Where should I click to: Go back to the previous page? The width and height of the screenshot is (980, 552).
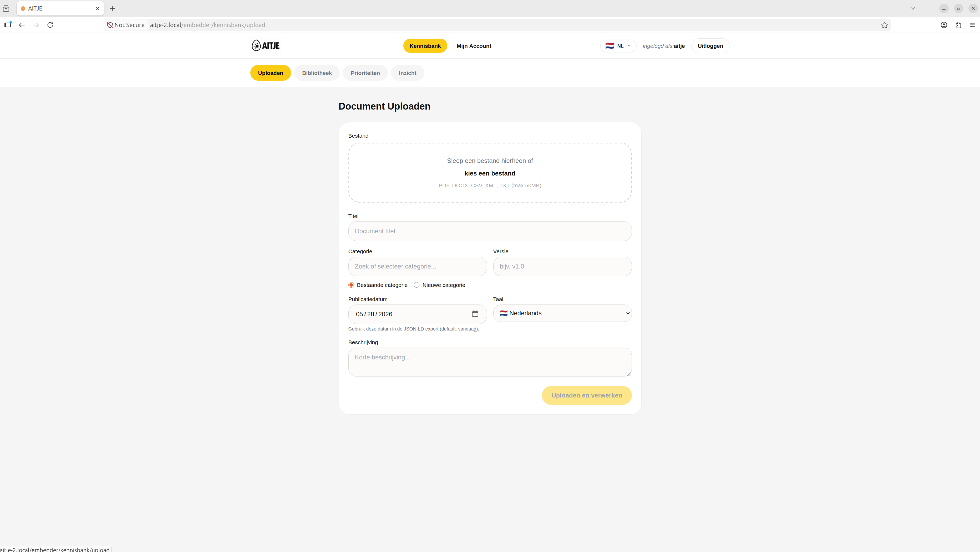point(22,25)
